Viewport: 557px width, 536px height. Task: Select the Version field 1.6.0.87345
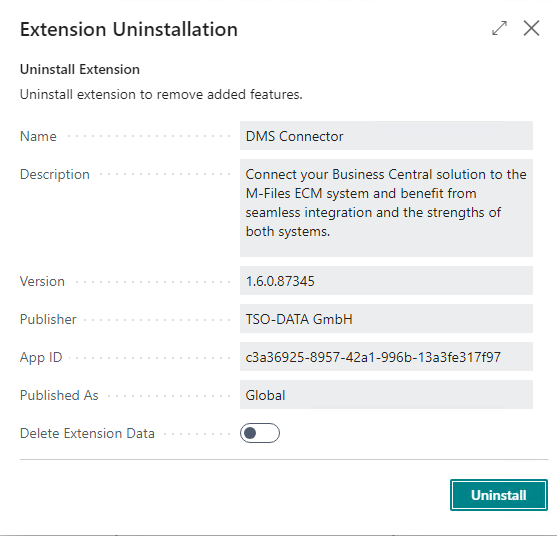386,281
